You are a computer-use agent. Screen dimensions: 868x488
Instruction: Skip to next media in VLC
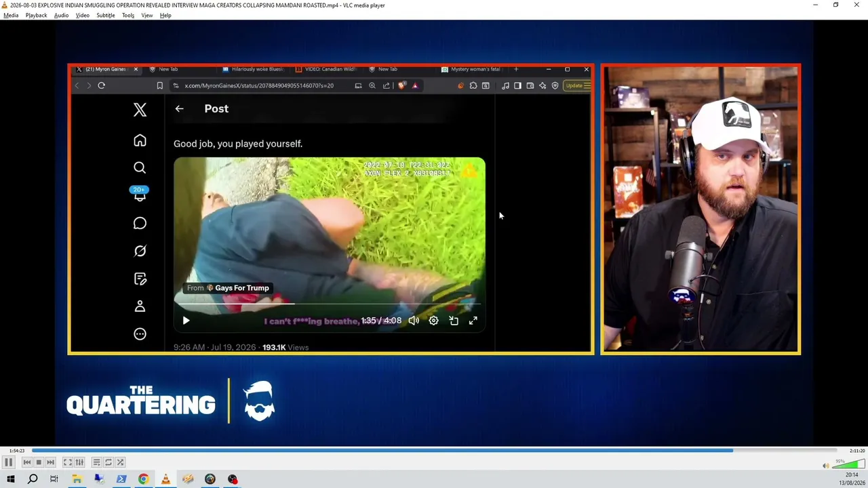pyautogui.click(x=50, y=462)
